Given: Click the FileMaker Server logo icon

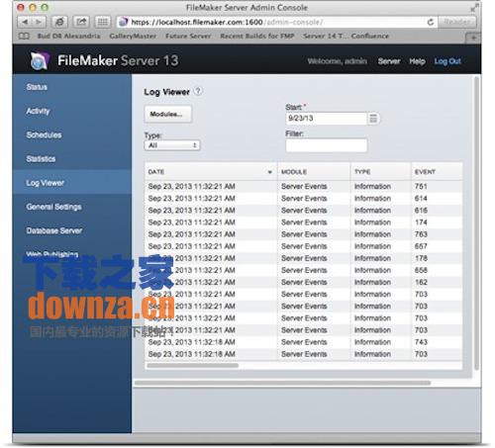Looking at the screenshot, I should click(x=40, y=60).
